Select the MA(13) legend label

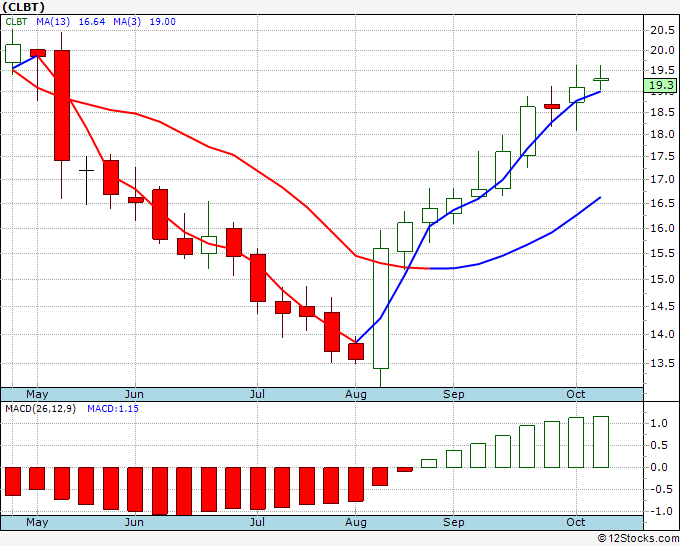pyautogui.click(x=53, y=22)
